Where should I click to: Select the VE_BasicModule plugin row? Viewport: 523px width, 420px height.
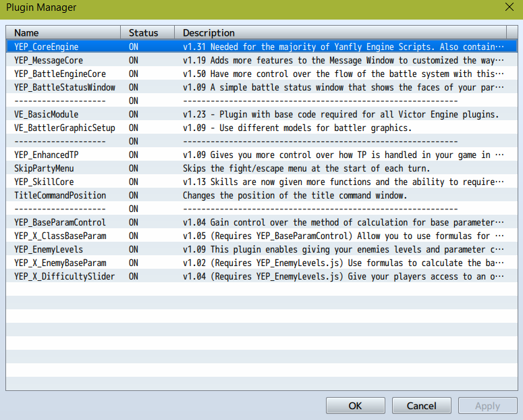pos(262,114)
